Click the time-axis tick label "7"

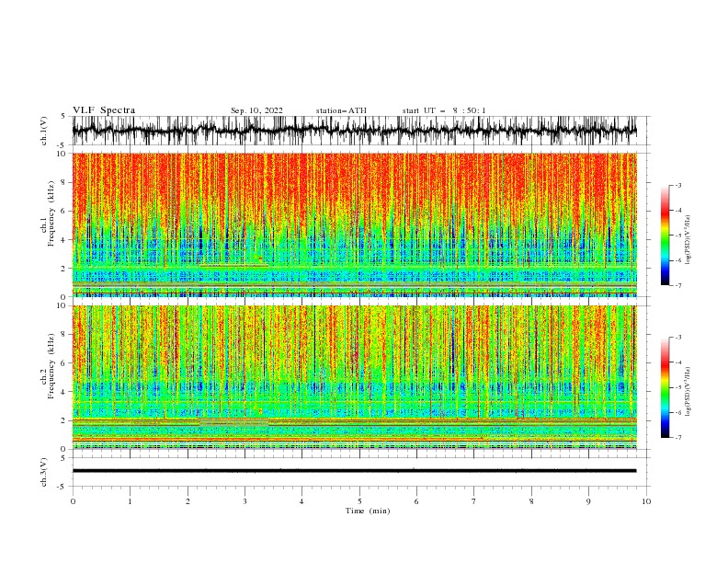point(474,501)
